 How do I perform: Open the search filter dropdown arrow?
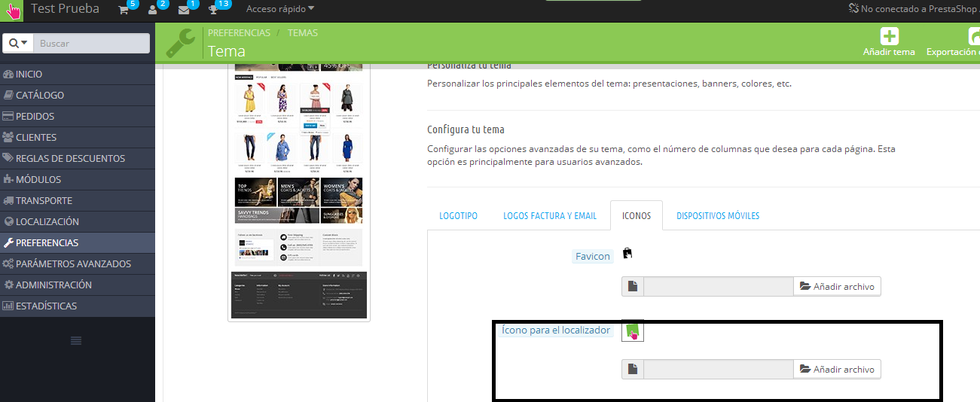(x=19, y=44)
